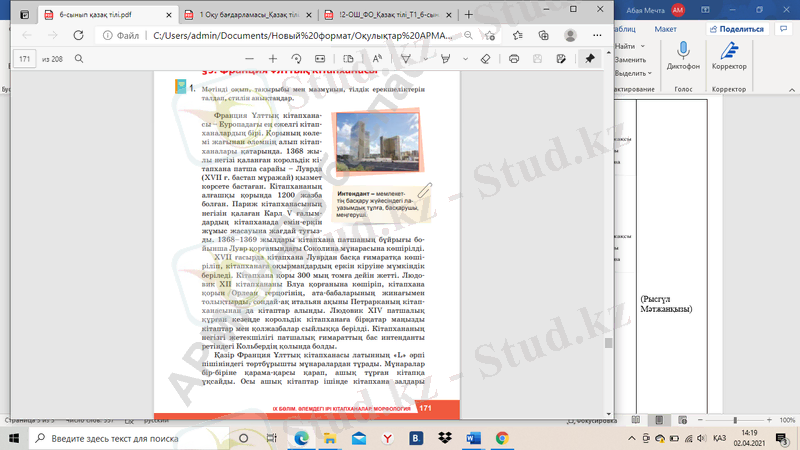This screenshot has height=450, width=800.
Task: Click the Заменить replace button in Word
Action: pos(630,60)
